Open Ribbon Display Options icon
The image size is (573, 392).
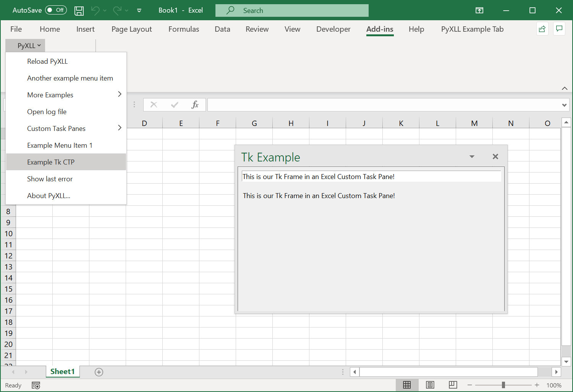479,11
